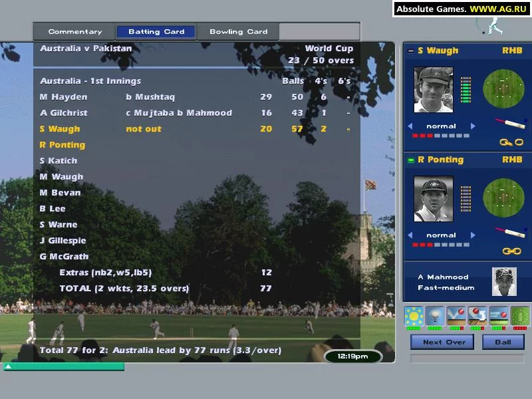Click the 'World Cup' competition label
The width and height of the screenshot is (532, 399).
pyautogui.click(x=329, y=49)
